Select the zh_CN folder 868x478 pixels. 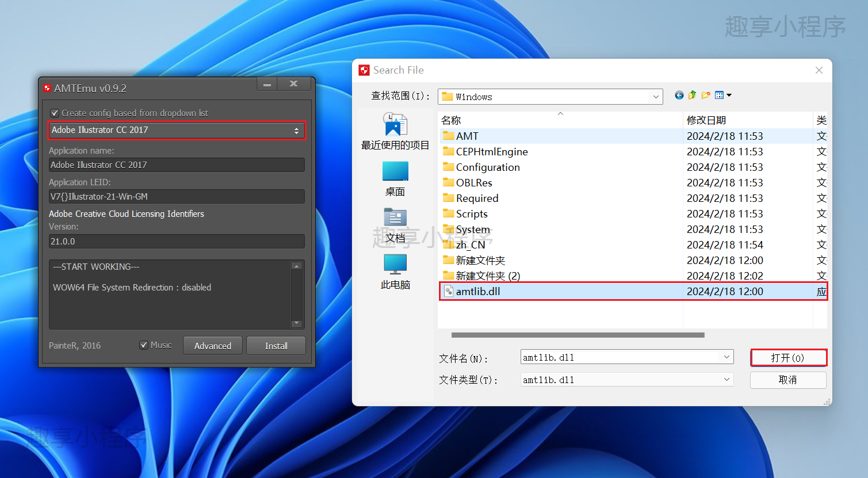464,245
